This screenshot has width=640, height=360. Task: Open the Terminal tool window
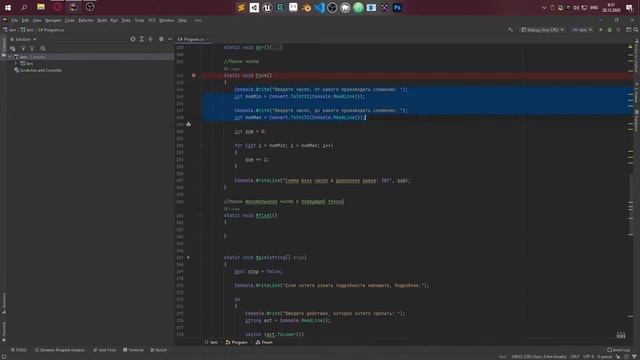[x=133, y=350]
